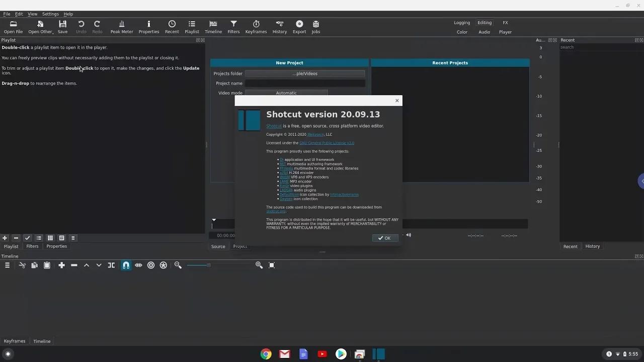The width and height of the screenshot is (644, 362).
Task: Select the scissors cut icon in timeline
Action: coord(22,265)
